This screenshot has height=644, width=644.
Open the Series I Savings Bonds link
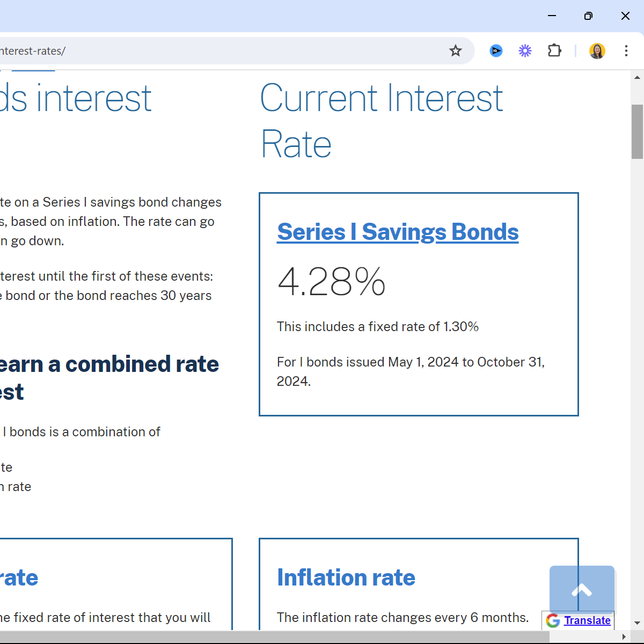click(398, 232)
